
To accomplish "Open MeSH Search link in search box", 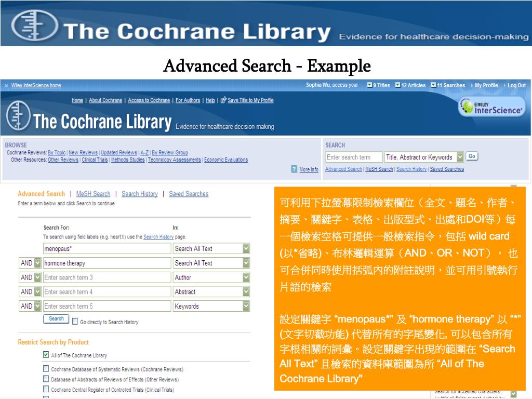I will click(379, 169).
